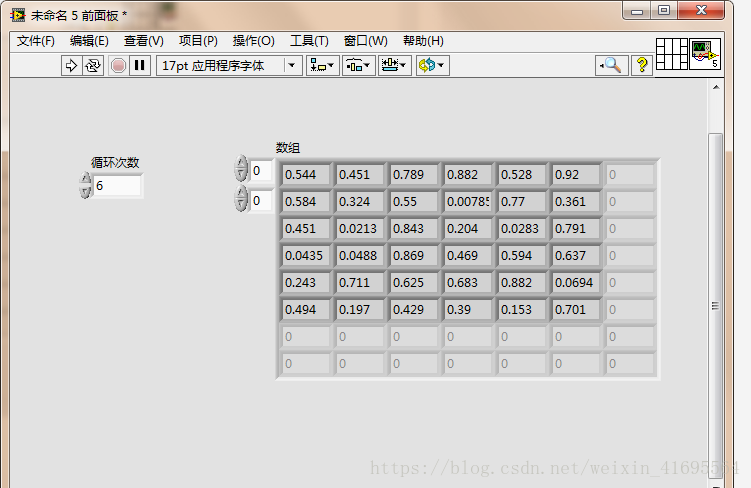Screen dimensions: 751x488
Task: Click the 数组 array label
Action: 288,148
